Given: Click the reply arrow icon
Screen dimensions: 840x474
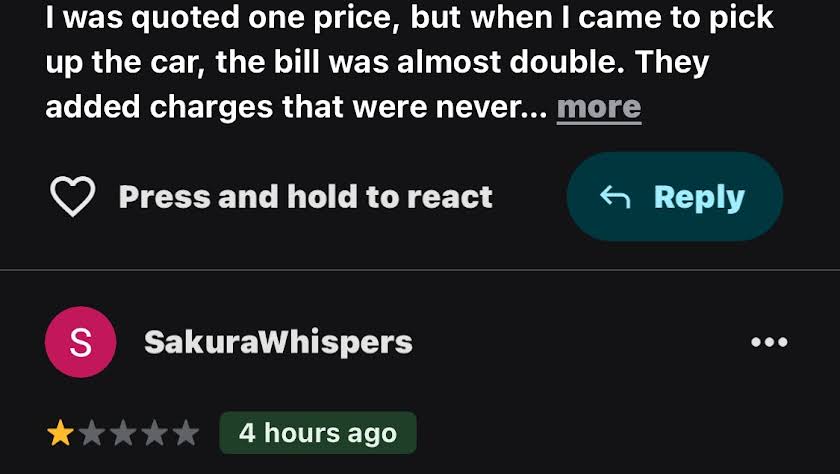Looking at the screenshot, I should pos(614,197).
